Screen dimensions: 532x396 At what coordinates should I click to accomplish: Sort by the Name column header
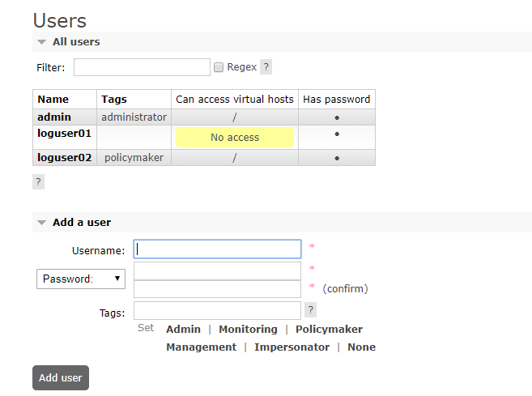click(53, 99)
